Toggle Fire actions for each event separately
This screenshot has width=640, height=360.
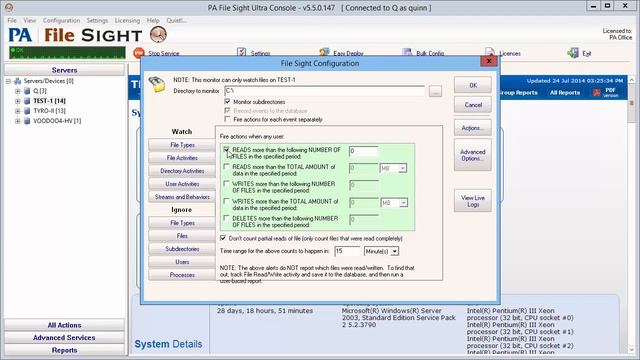tap(227, 119)
